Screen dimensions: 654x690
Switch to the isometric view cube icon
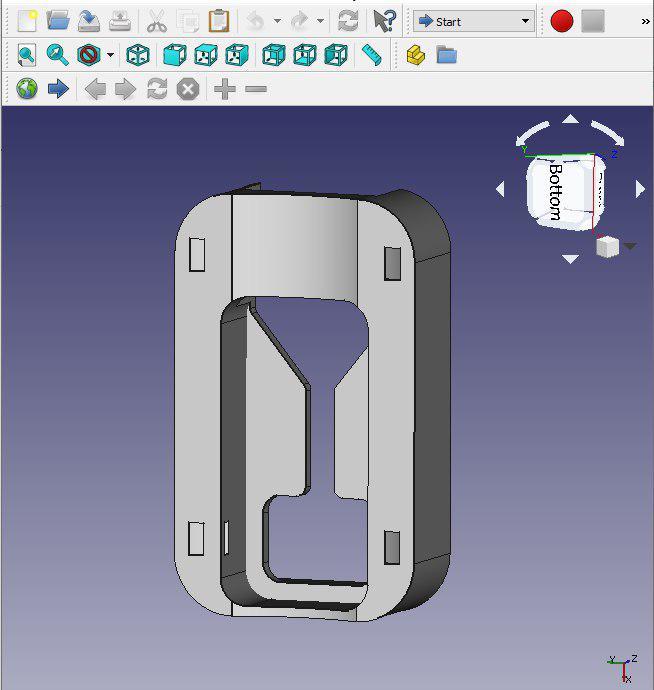[138, 55]
